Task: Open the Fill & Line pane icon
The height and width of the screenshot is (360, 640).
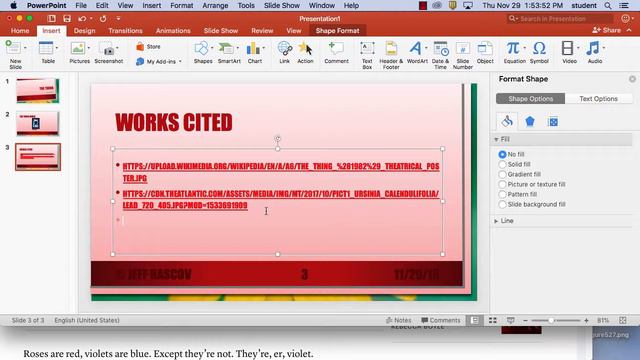Action: [x=507, y=121]
